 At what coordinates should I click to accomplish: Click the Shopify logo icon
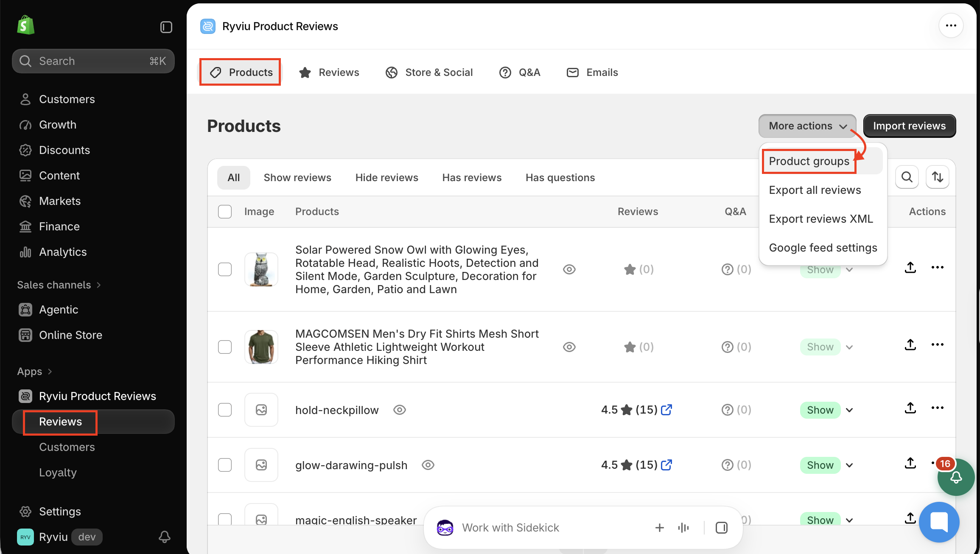(25, 25)
